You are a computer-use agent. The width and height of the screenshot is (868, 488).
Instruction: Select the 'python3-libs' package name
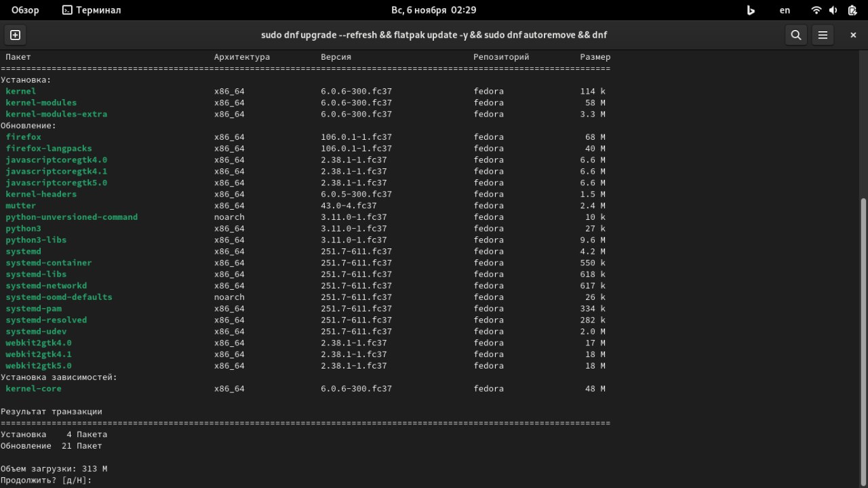[x=36, y=240]
